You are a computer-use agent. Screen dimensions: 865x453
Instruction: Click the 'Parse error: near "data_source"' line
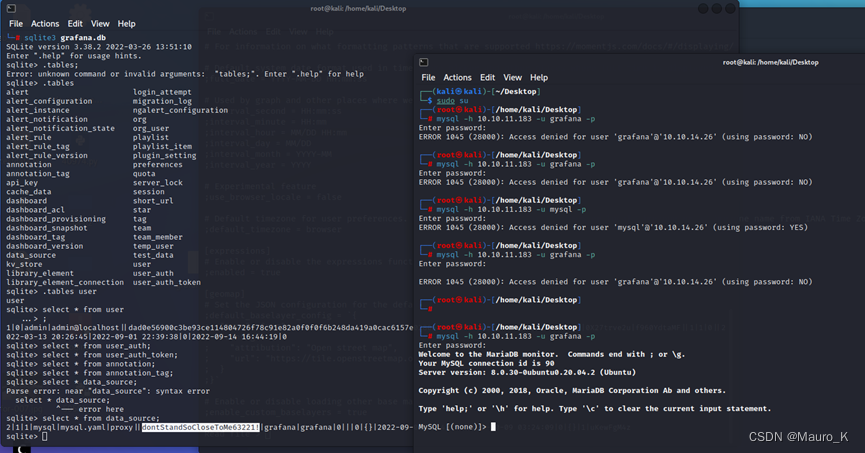coord(108,391)
